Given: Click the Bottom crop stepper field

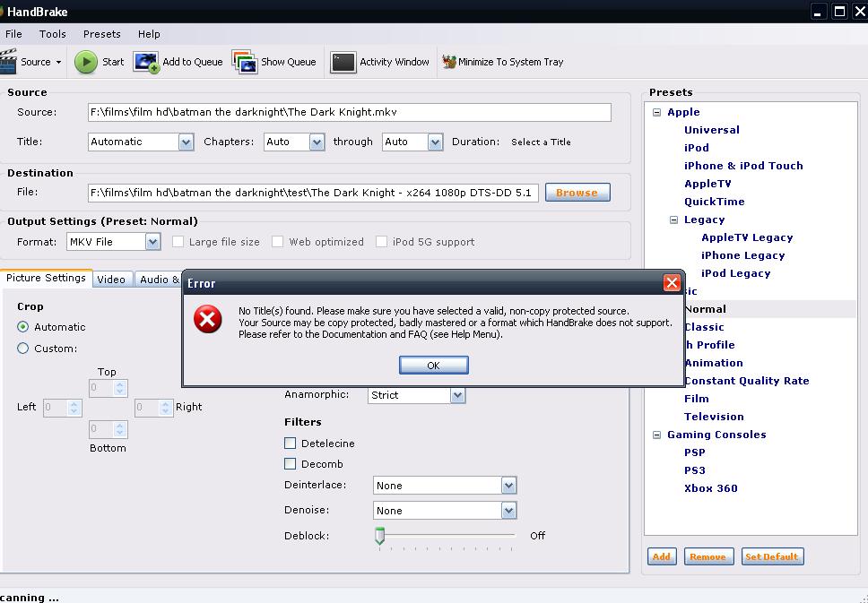Looking at the screenshot, I should (x=108, y=429).
